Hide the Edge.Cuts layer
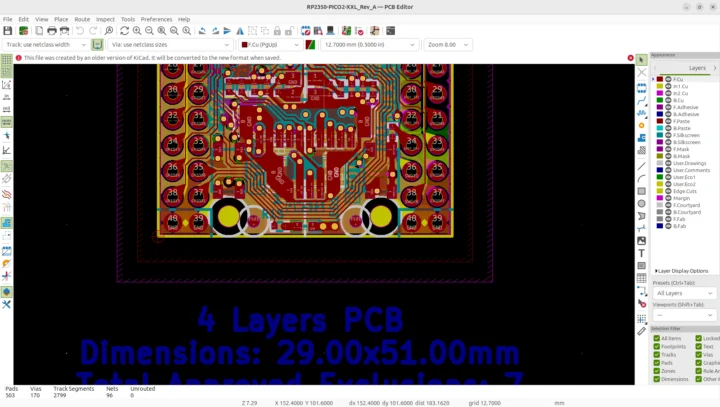720x407 pixels. tap(669, 191)
